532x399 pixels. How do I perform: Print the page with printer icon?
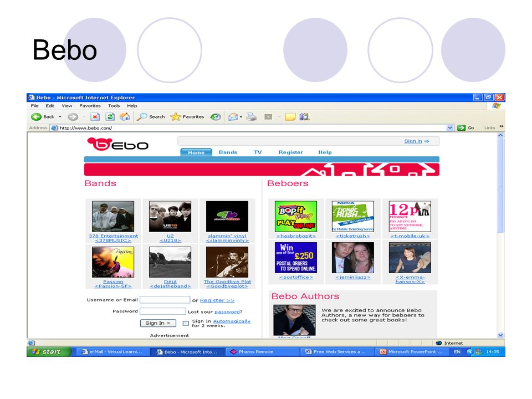(252, 117)
